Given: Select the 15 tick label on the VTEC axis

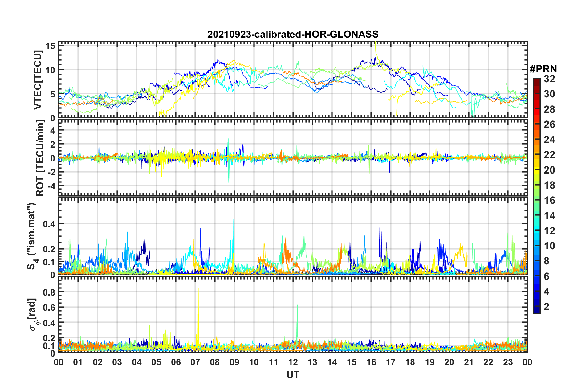Looking at the screenshot, I should [x=50, y=46].
